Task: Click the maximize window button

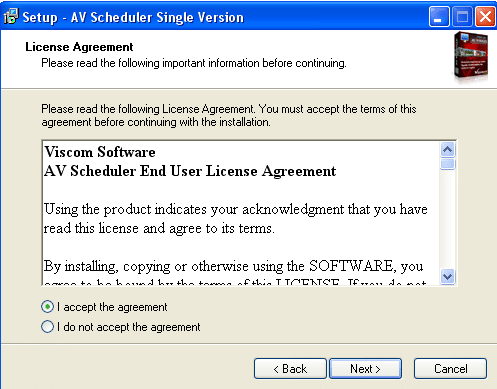Action: coord(462,17)
